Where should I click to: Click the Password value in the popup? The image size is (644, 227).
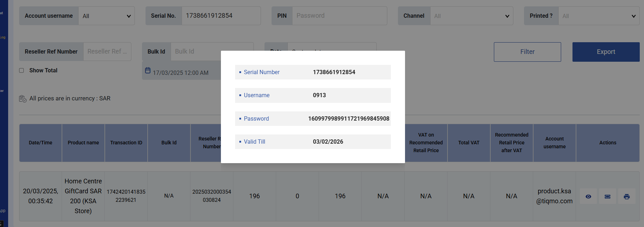tap(348, 118)
